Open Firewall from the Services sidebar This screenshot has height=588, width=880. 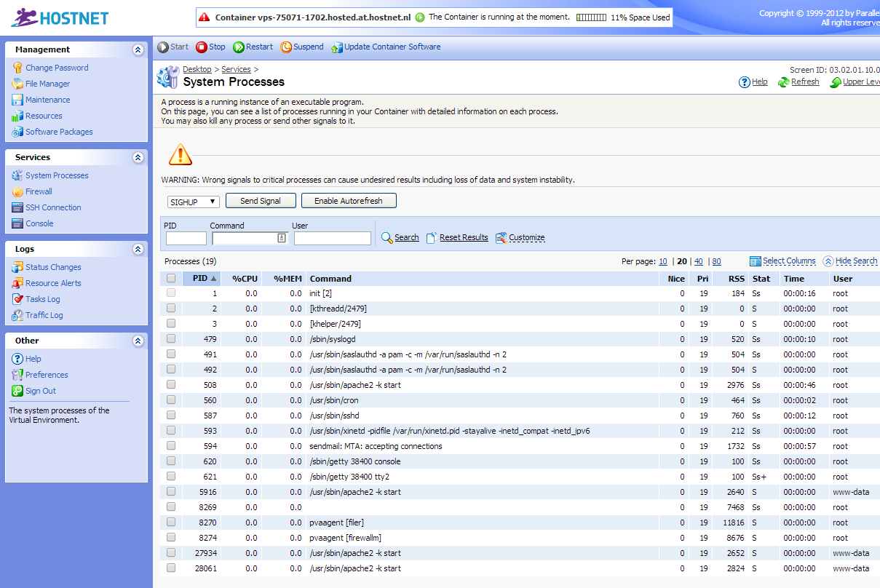tap(39, 191)
